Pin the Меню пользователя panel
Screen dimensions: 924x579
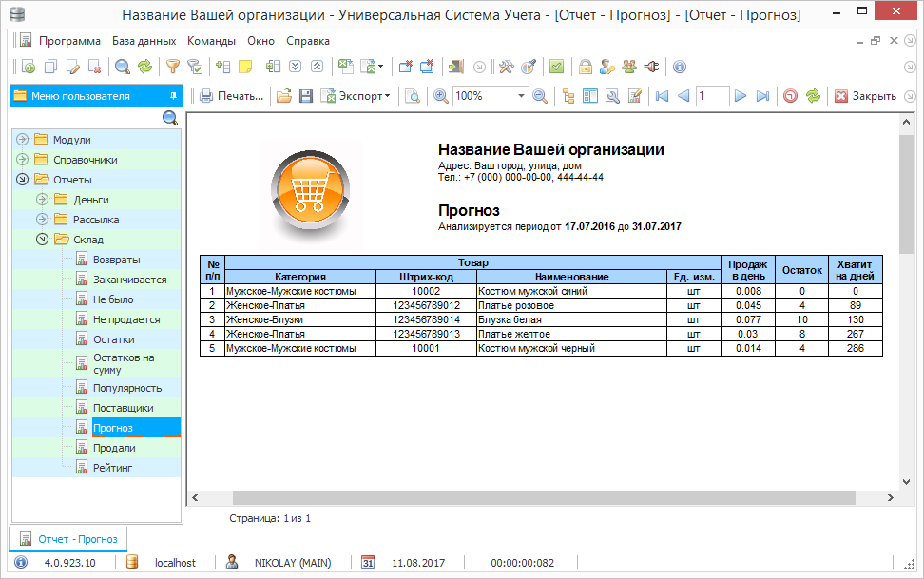point(173,95)
